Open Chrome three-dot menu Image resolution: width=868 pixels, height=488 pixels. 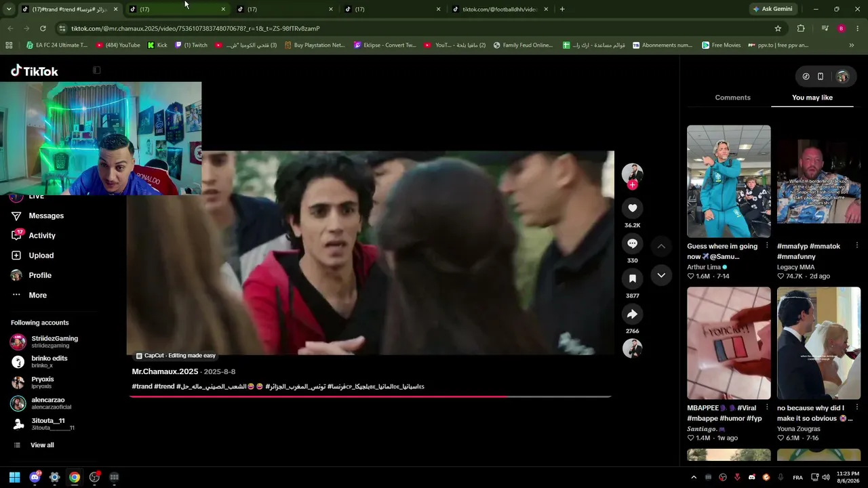click(x=858, y=28)
